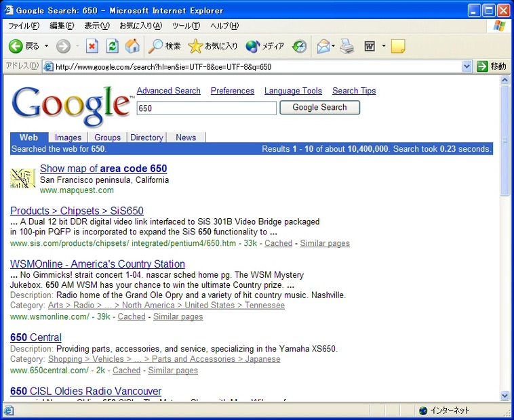The width and height of the screenshot is (514, 420).
Task: Open the 650 Central result link
Action: 36,337
